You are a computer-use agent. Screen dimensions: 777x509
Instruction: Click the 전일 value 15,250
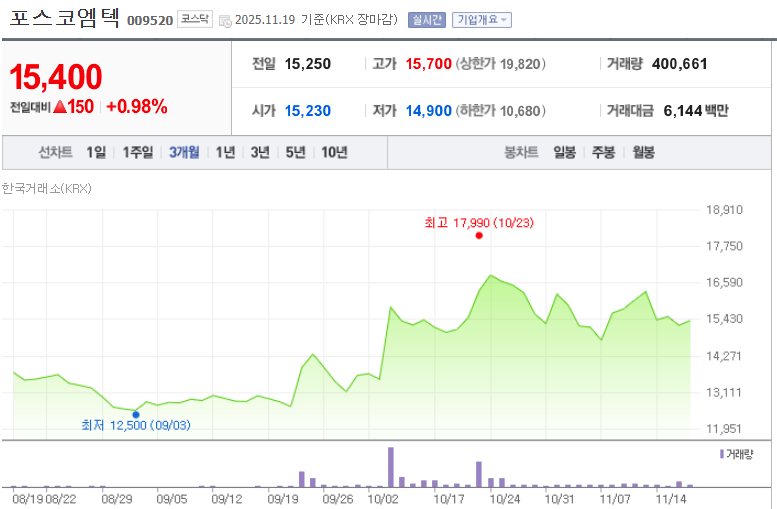click(308, 64)
